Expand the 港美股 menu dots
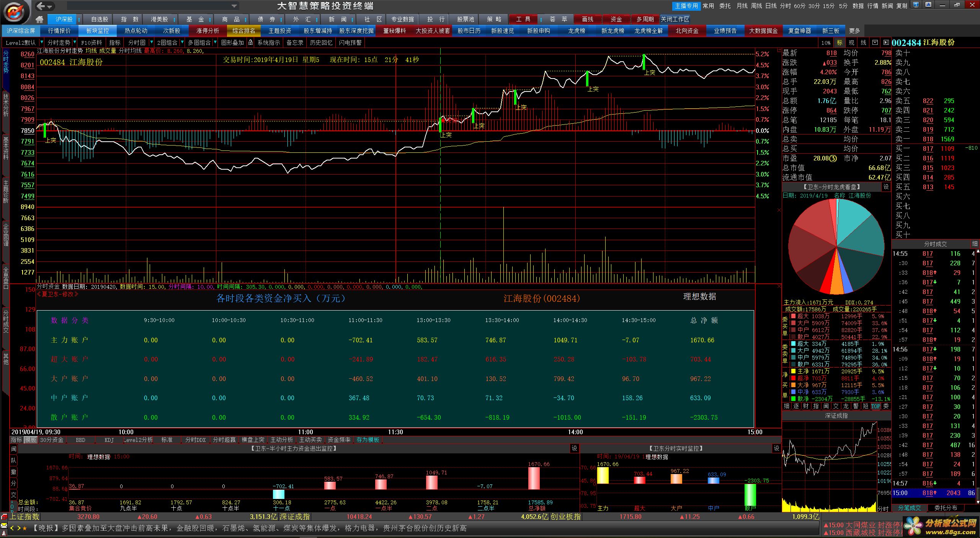 [x=174, y=20]
